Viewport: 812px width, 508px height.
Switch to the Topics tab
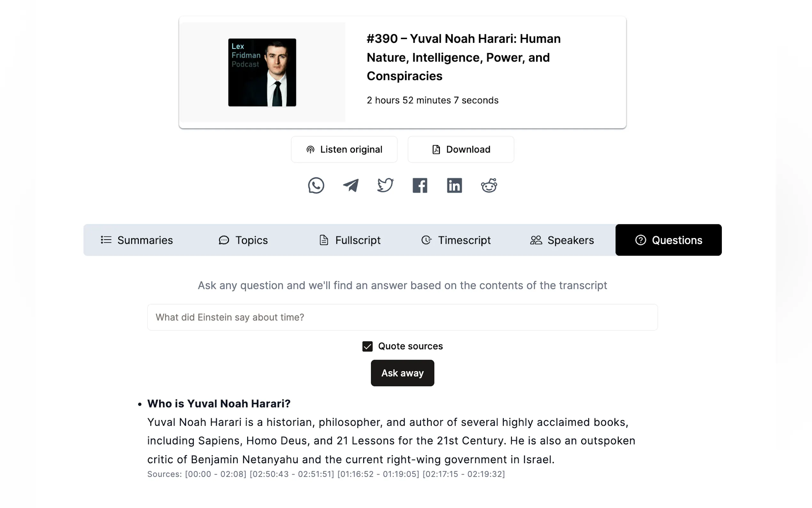pyautogui.click(x=243, y=240)
